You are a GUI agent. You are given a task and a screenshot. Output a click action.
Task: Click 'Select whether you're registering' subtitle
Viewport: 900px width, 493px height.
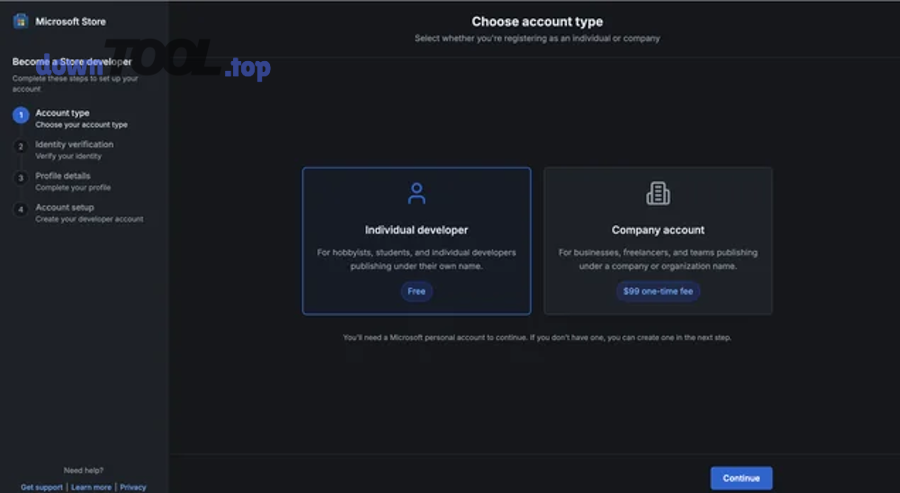[x=537, y=38]
